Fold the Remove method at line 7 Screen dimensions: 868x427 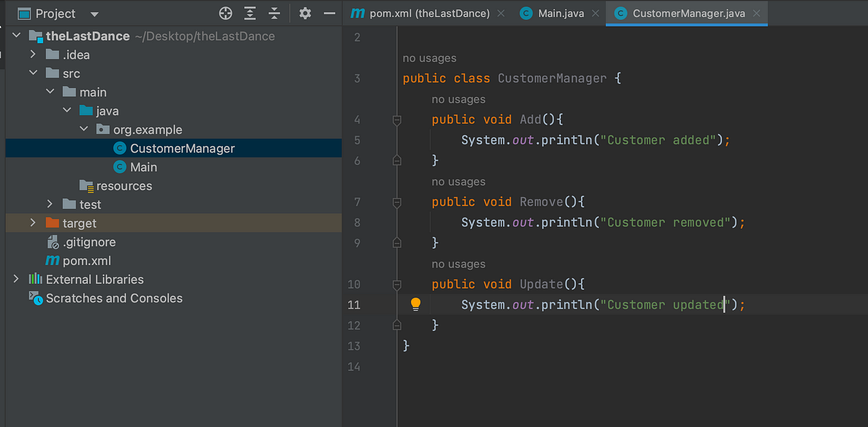coord(397,202)
